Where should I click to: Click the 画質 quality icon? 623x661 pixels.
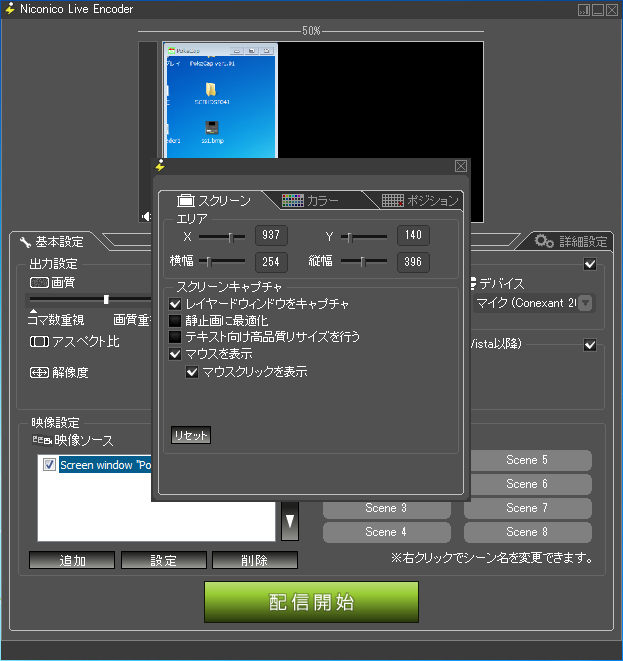click(39, 282)
